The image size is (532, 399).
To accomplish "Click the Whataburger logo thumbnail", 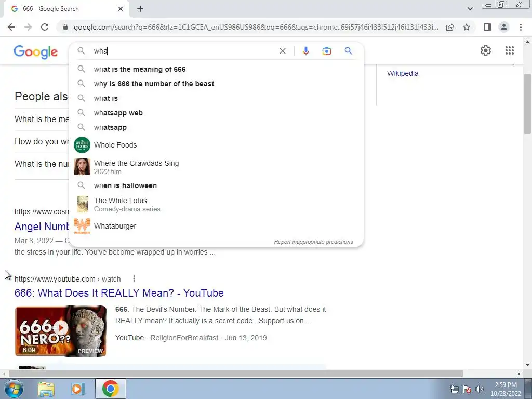I will pyautogui.click(x=82, y=227).
